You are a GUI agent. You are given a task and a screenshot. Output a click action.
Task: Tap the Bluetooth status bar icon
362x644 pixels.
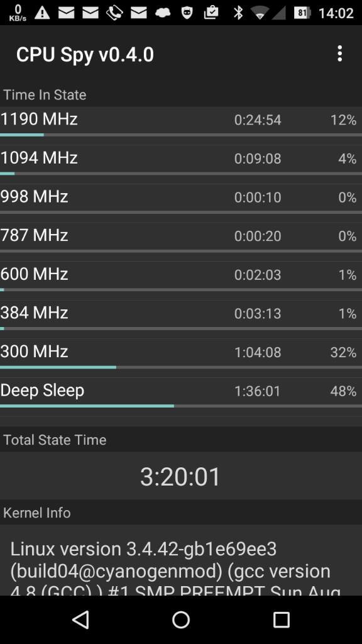click(x=238, y=13)
